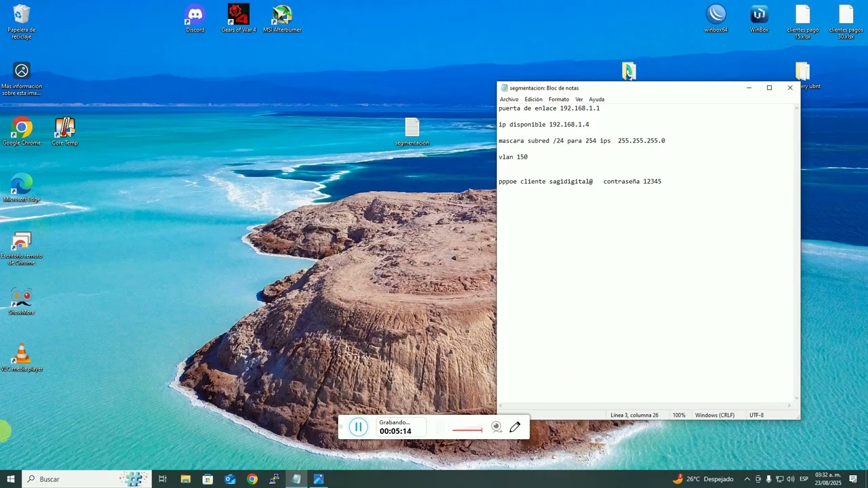This screenshot has width=868, height=488.
Task: Select clientes pago 15.xlsx file
Action: [803, 22]
